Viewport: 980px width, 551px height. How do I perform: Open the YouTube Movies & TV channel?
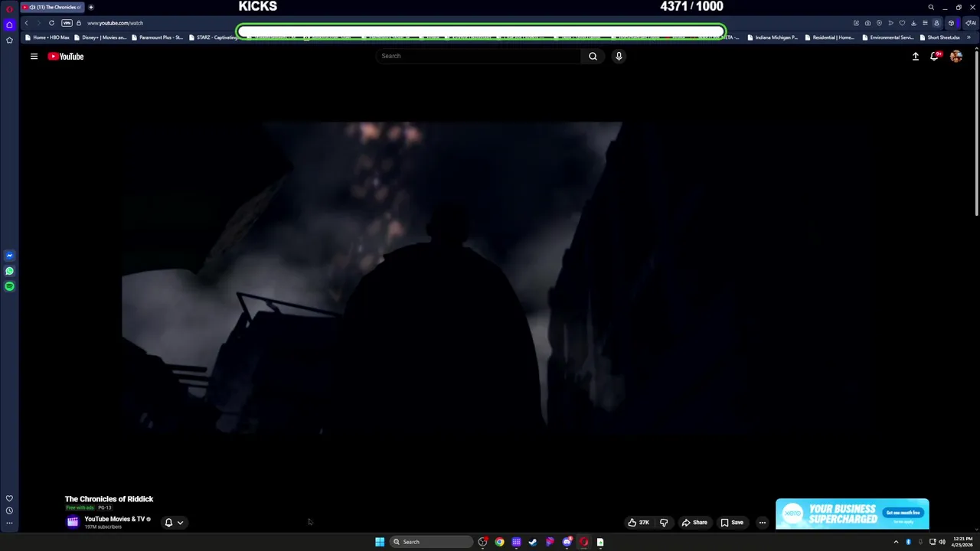(114, 519)
